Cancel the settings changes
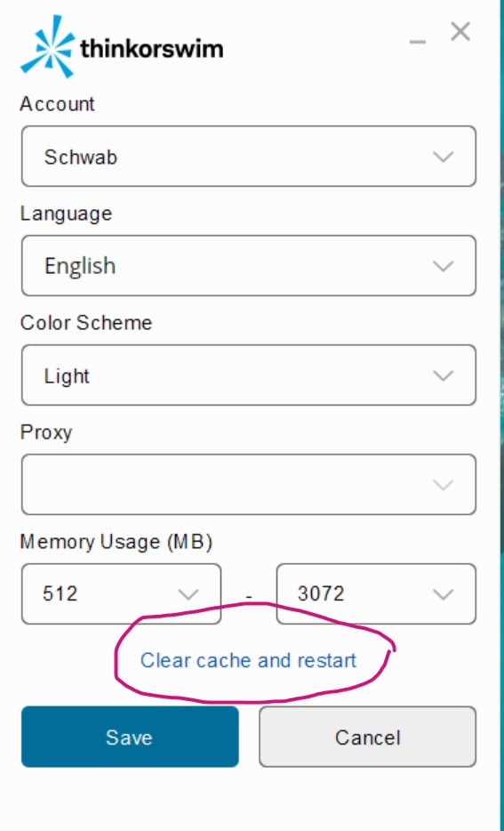 coord(367,737)
